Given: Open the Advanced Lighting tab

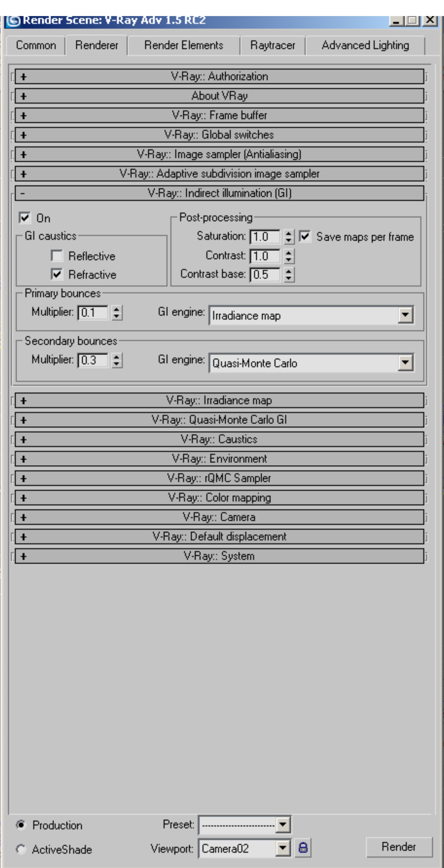Looking at the screenshot, I should [x=365, y=46].
